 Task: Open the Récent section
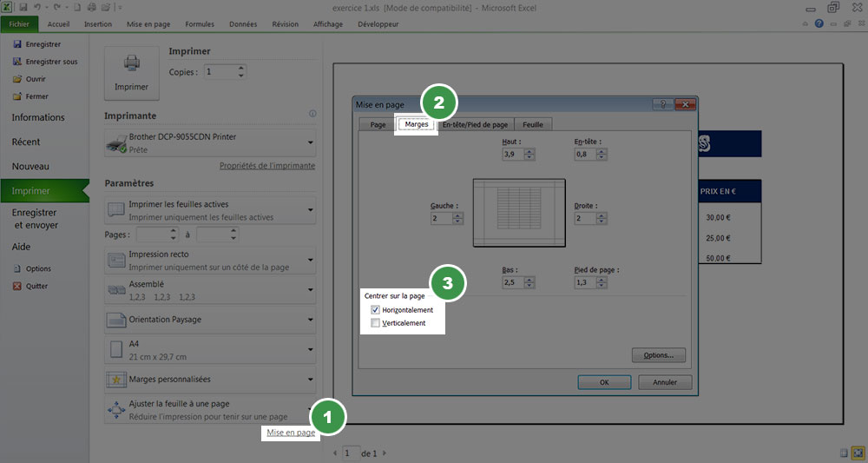[x=26, y=142]
